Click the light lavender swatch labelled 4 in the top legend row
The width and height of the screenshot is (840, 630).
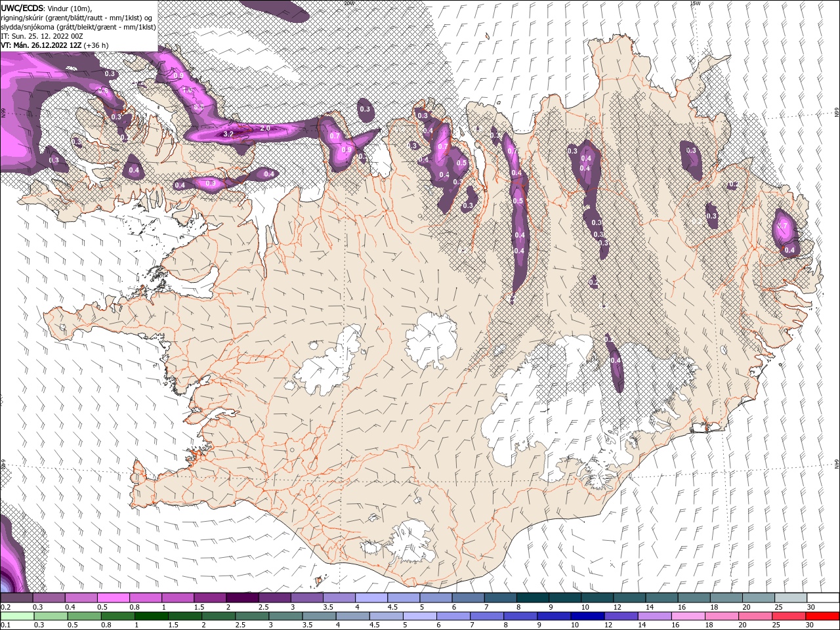pyautogui.click(x=371, y=598)
